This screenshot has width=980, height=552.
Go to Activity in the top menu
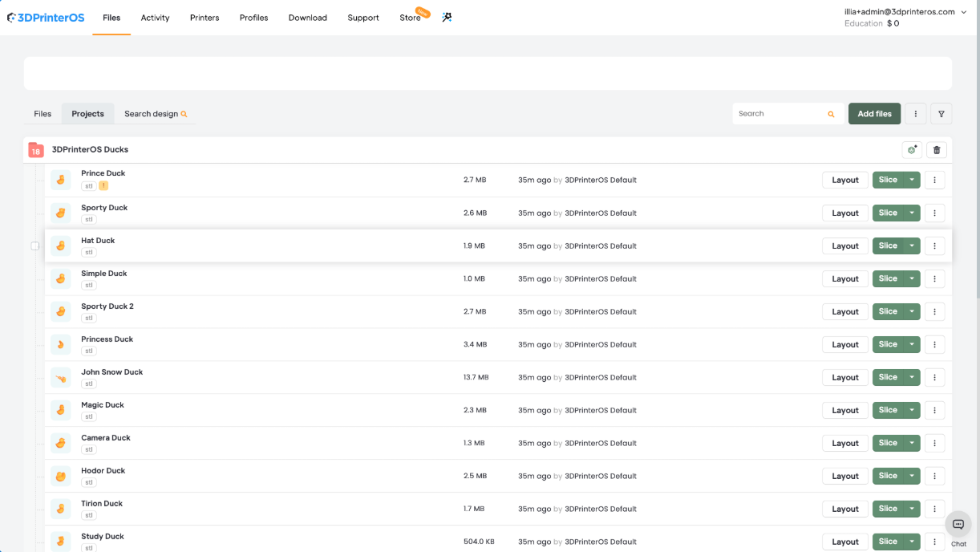click(155, 18)
